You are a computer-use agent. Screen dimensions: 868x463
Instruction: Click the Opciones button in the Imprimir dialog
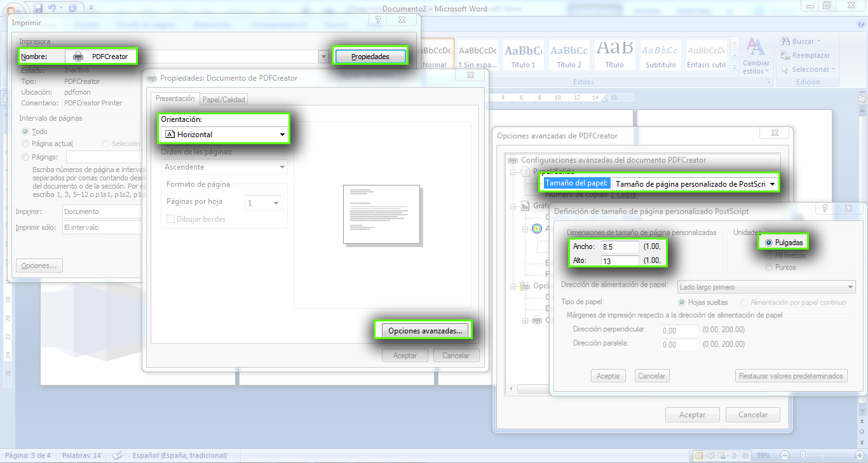39,265
